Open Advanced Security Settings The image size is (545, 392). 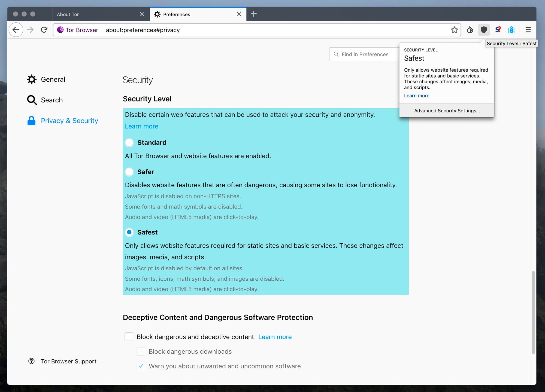pos(447,111)
